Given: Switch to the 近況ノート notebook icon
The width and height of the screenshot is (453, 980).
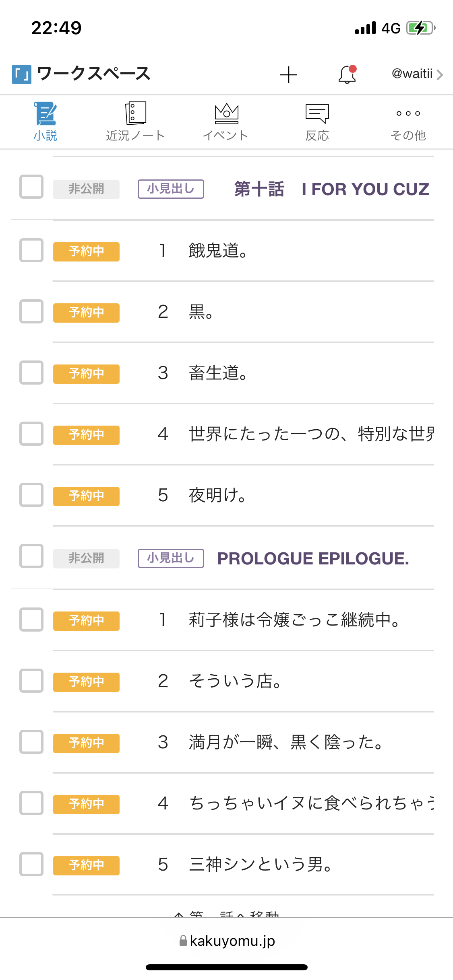Looking at the screenshot, I should [135, 114].
